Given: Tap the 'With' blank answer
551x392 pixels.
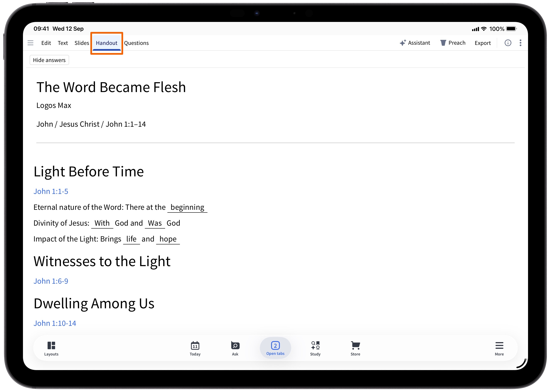Looking at the screenshot, I should pos(102,223).
